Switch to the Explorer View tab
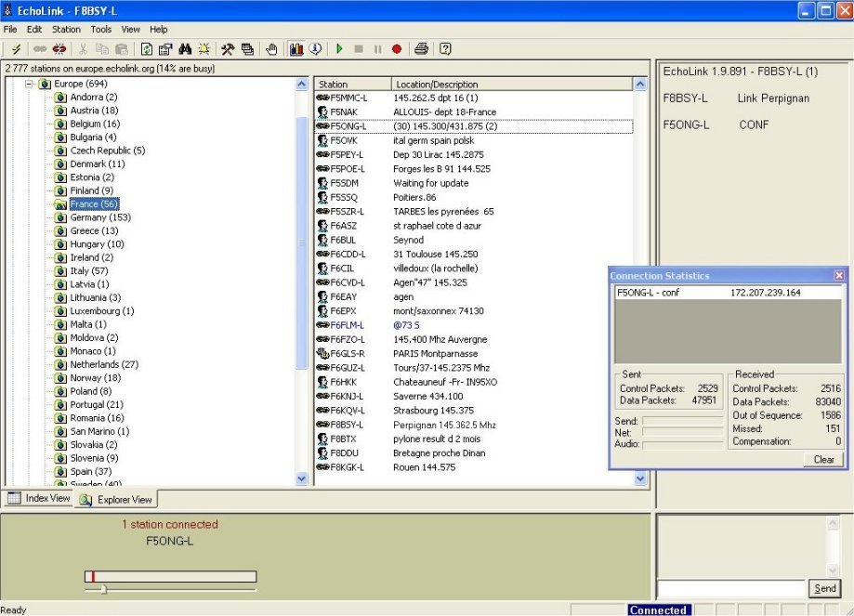 click(x=116, y=500)
